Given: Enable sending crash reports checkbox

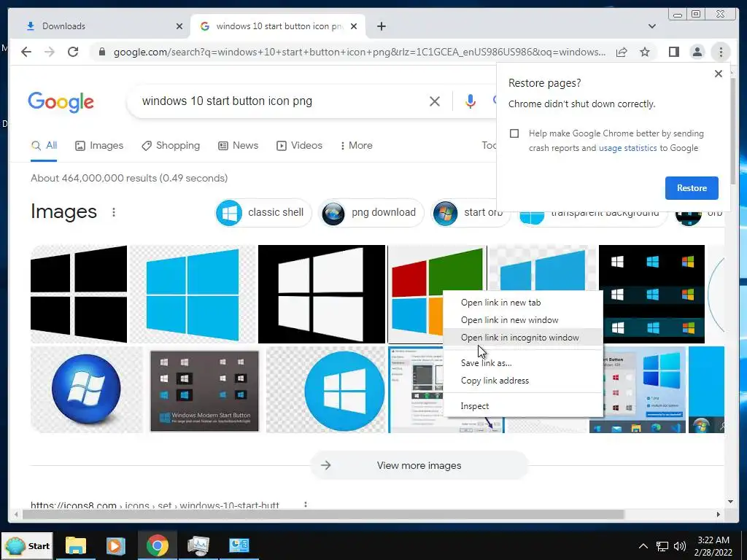Looking at the screenshot, I should point(514,133).
